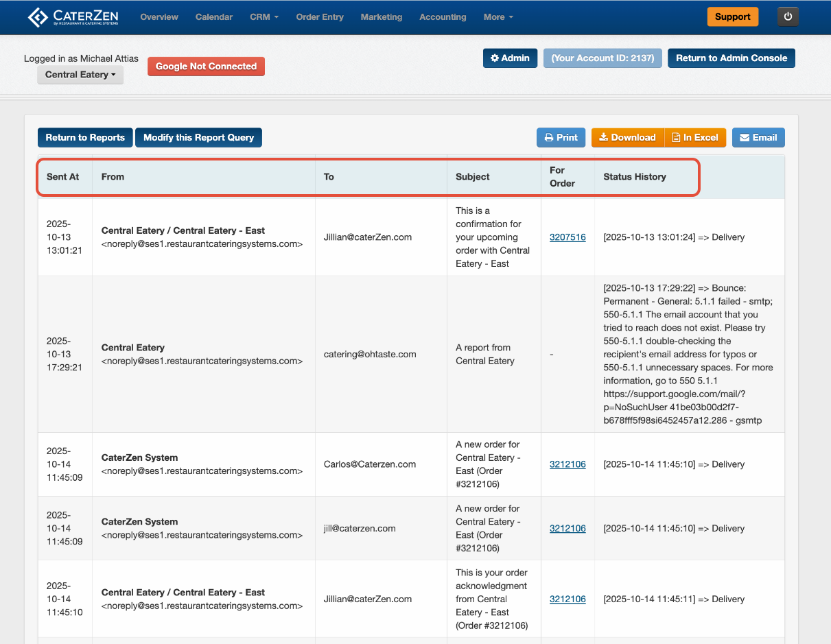Click status '[2025-10-14 11:45:11] => Delivery'
This screenshot has height=644, width=831.
pos(674,599)
